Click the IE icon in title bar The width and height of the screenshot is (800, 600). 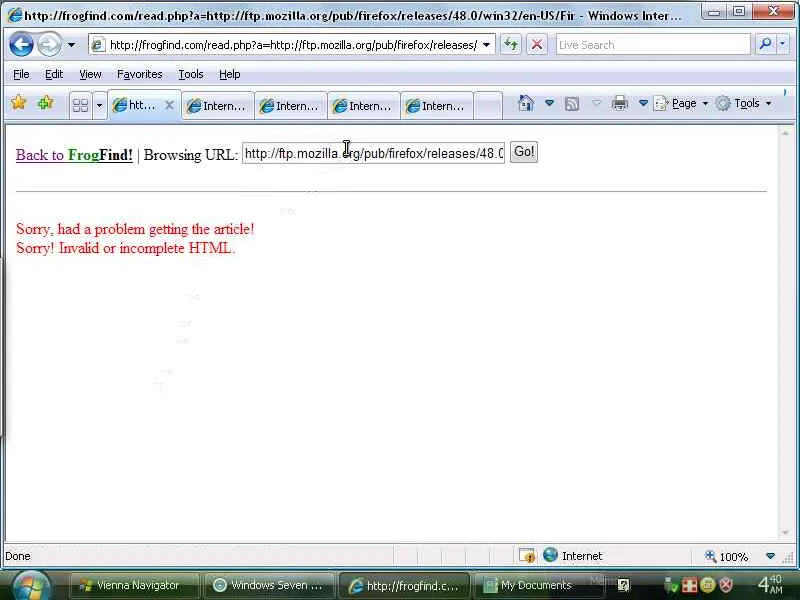pyautogui.click(x=15, y=15)
